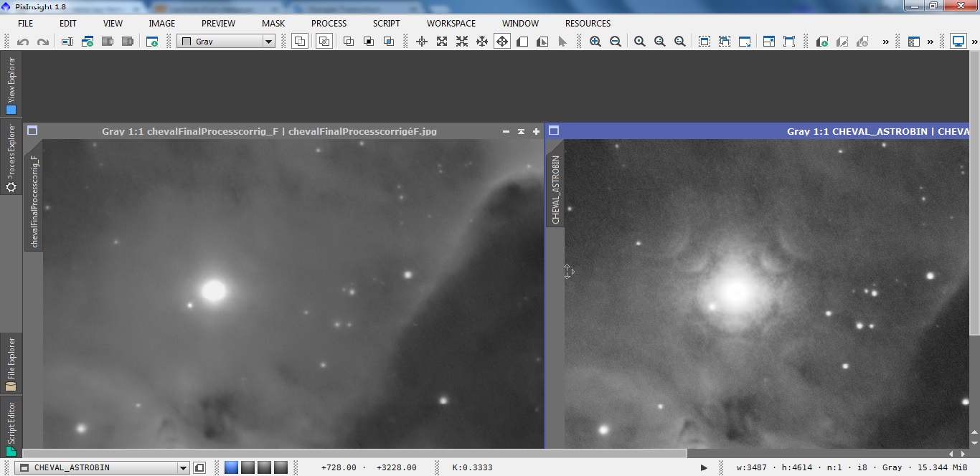Image resolution: width=980 pixels, height=476 pixels.
Task: Select the fourth workspace swatch in status bar
Action: (281, 467)
